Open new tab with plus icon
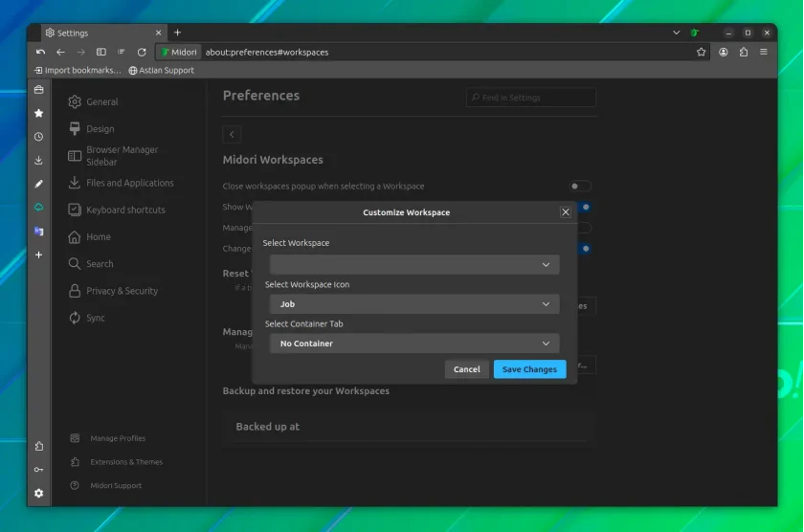Image resolution: width=804 pixels, height=532 pixels. (177, 33)
